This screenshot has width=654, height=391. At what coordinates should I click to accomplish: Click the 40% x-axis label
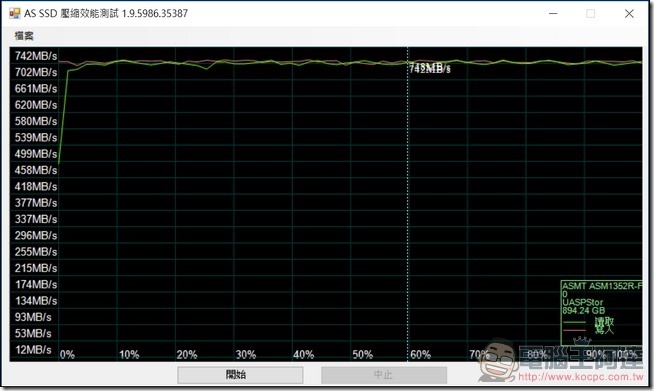(304, 355)
